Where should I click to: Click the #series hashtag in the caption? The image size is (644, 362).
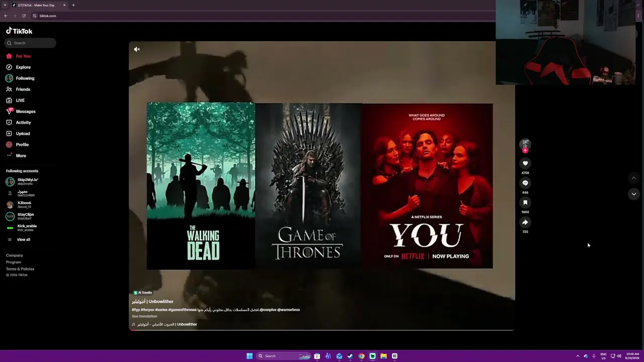pyautogui.click(x=161, y=310)
